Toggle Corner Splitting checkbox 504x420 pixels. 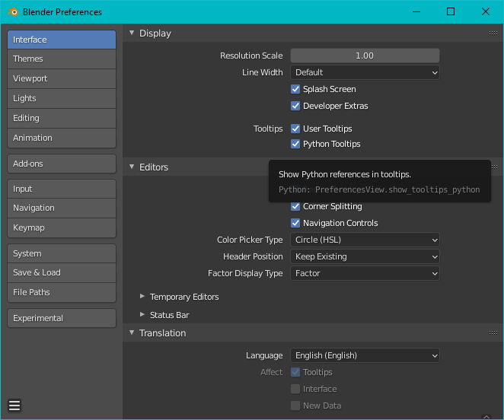[x=295, y=206]
